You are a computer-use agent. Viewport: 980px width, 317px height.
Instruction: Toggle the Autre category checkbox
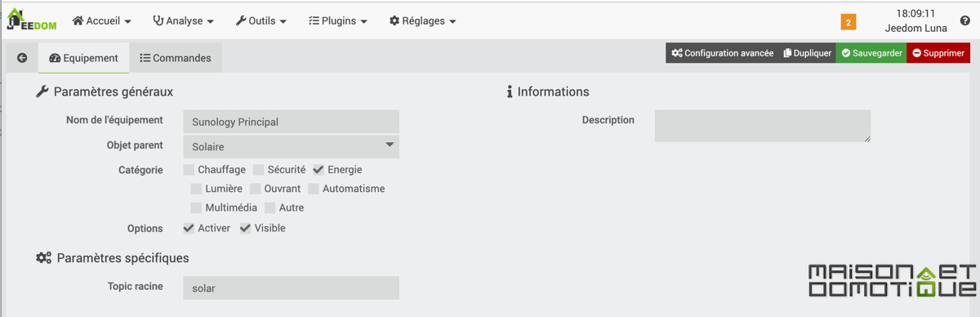coord(270,208)
